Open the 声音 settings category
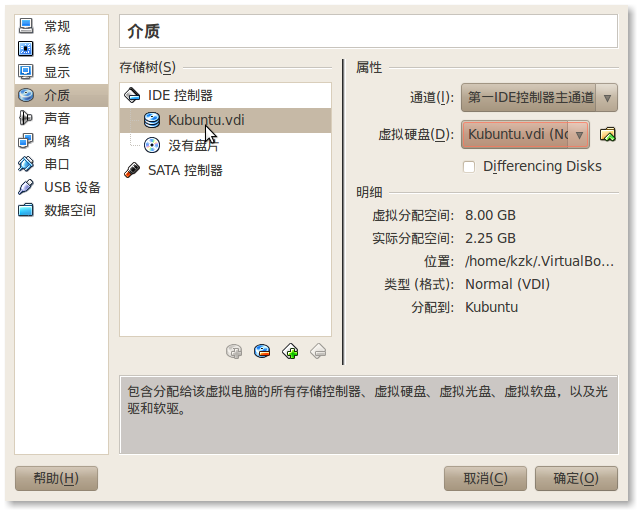This screenshot has width=637, height=510. [61, 118]
